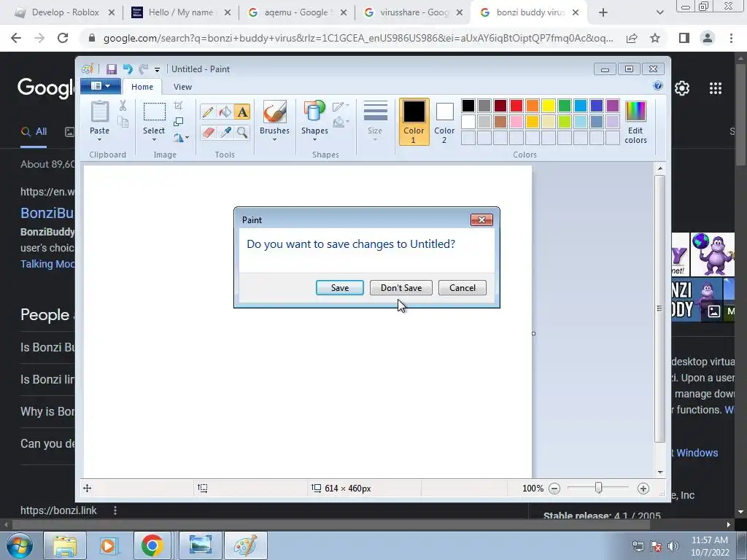Click the Redo arrow in Paint title bar
This screenshot has height=560, width=747.
pos(143,69)
